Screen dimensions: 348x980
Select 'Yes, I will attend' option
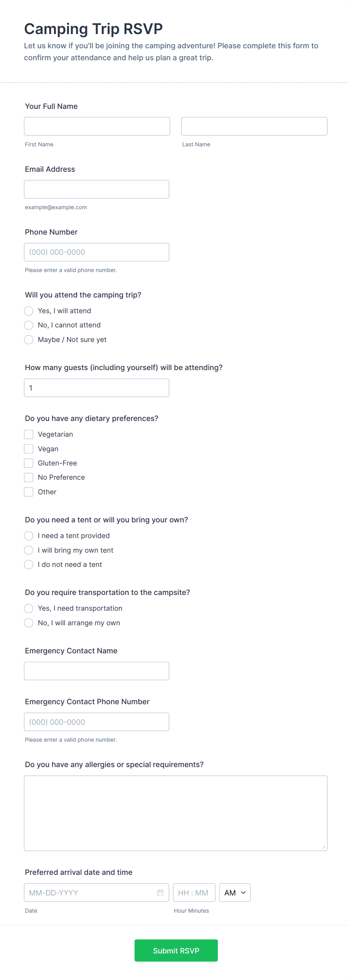(28, 311)
